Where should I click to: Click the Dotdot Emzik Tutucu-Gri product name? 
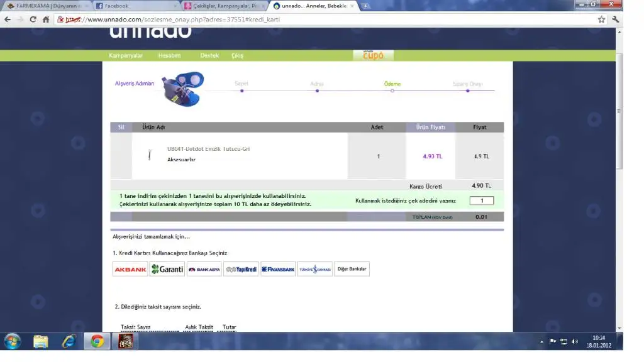[208, 149]
